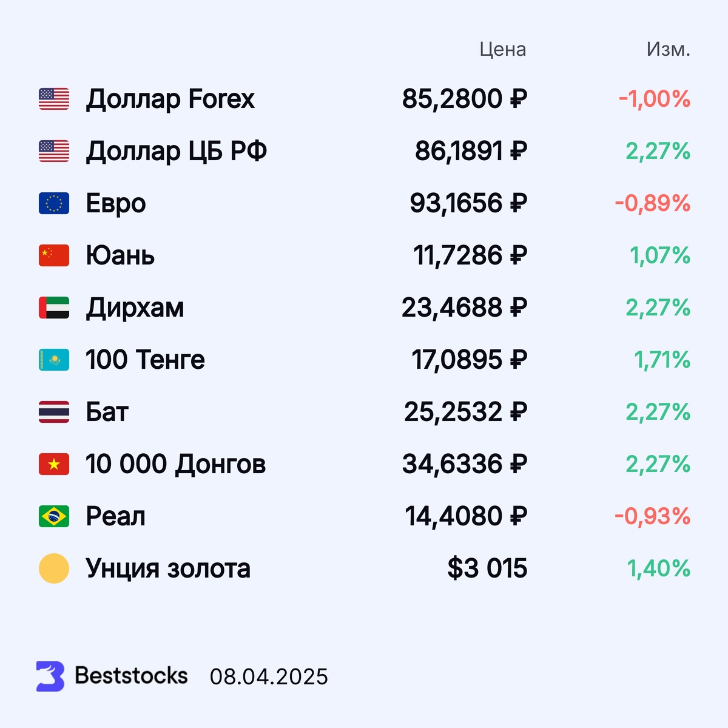
Task: Click the Унция золота price $3 015
Action: tap(487, 568)
